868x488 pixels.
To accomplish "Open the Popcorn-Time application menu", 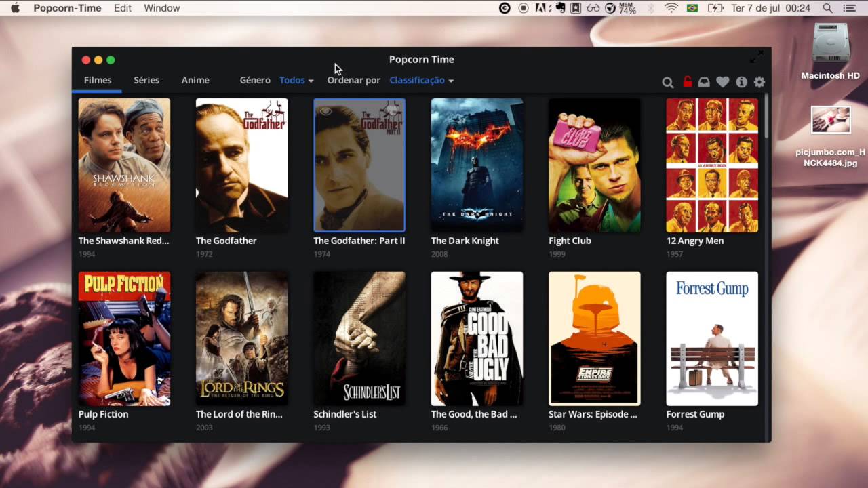I will point(67,8).
